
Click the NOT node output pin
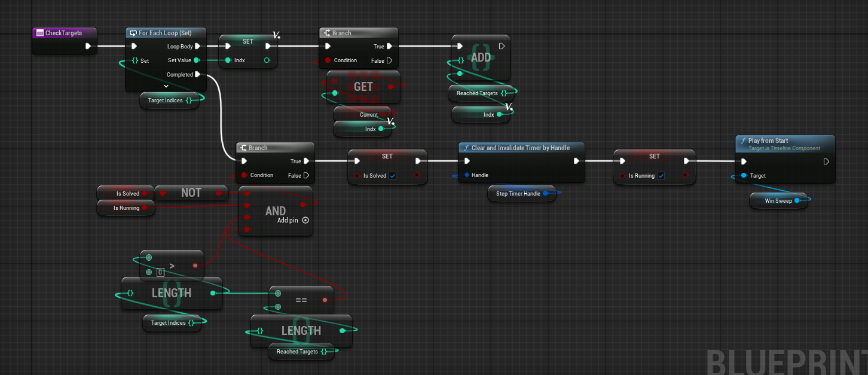click(219, 193)
